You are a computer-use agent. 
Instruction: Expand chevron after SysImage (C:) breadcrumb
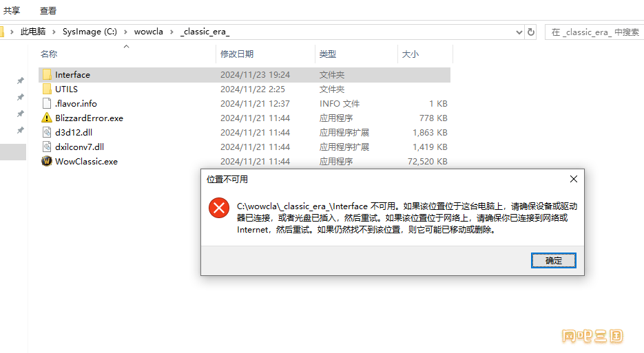125,32
